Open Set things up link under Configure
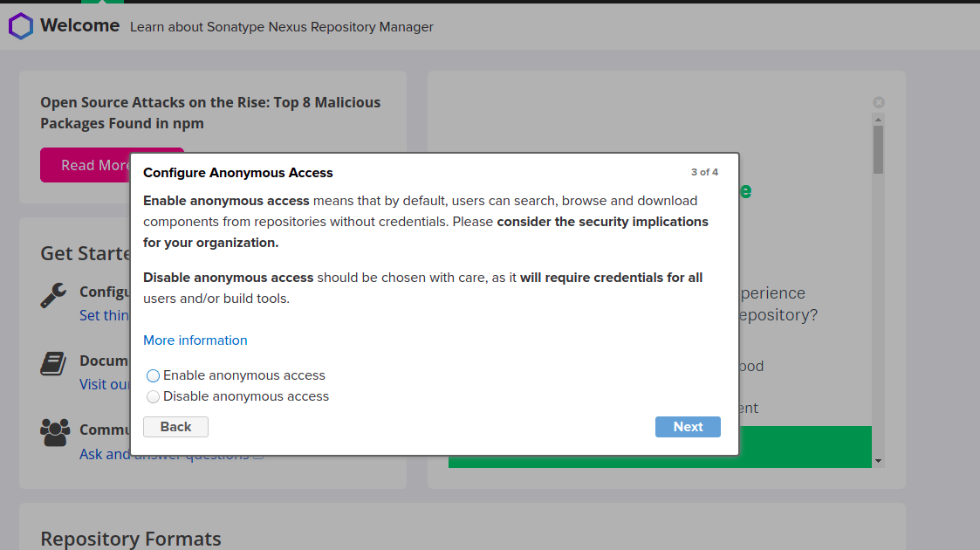Screen dimensions: 980x550 pos(105,315)
